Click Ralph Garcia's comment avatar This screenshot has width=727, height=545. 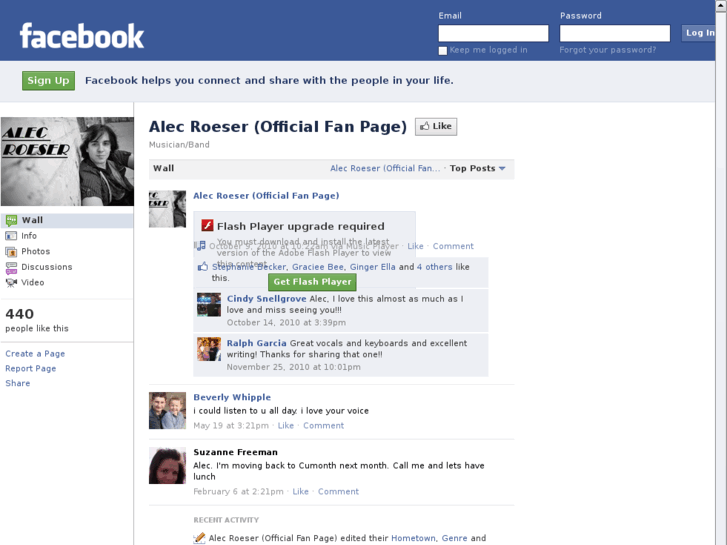pos(209,349)
